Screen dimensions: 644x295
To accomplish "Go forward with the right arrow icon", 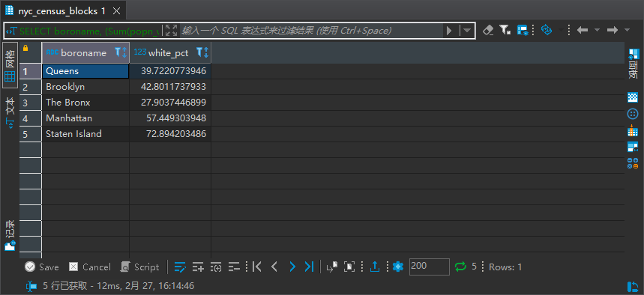I will [x=613, y=30].
